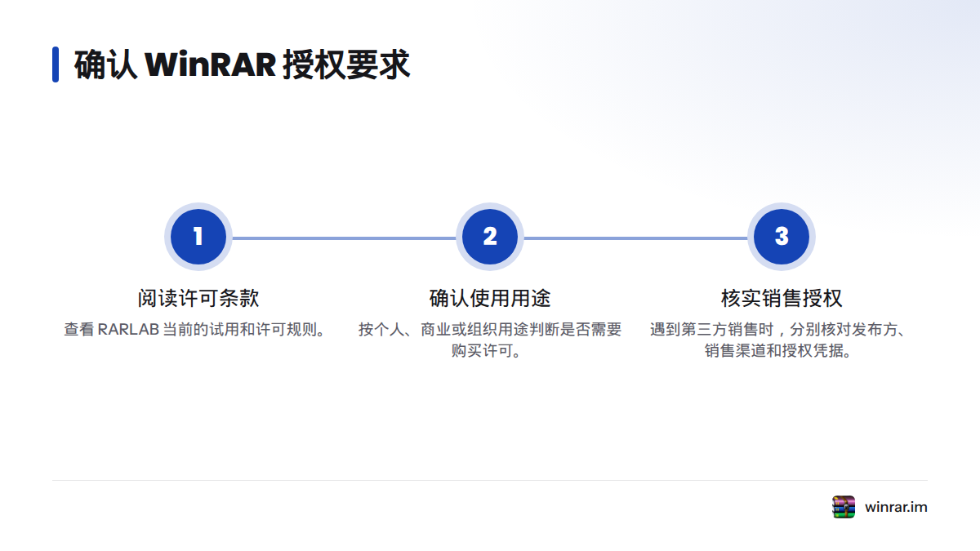980x551 pixels.
Task: Click the slide title 确认 WinRAR 授权要求
Action: point(243,64)
